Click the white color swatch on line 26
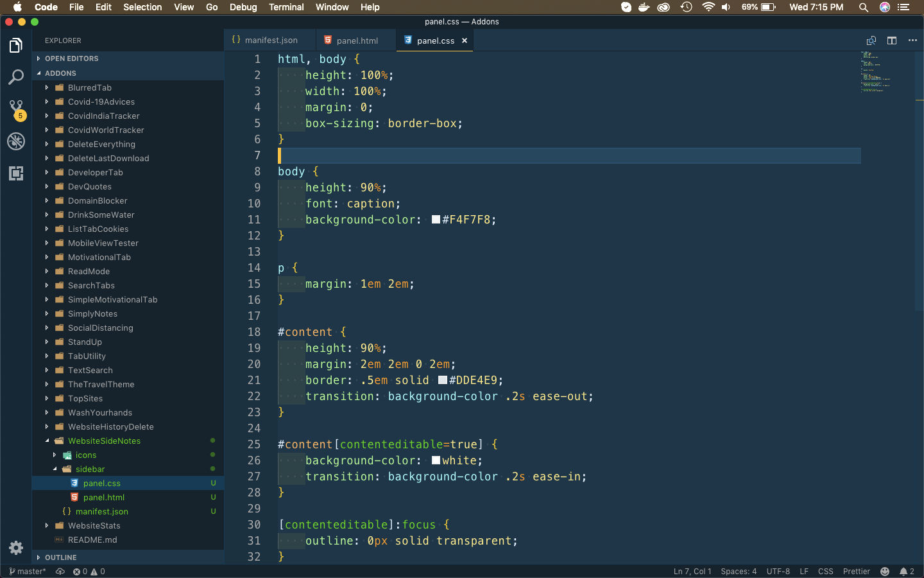 click(436, 460)
